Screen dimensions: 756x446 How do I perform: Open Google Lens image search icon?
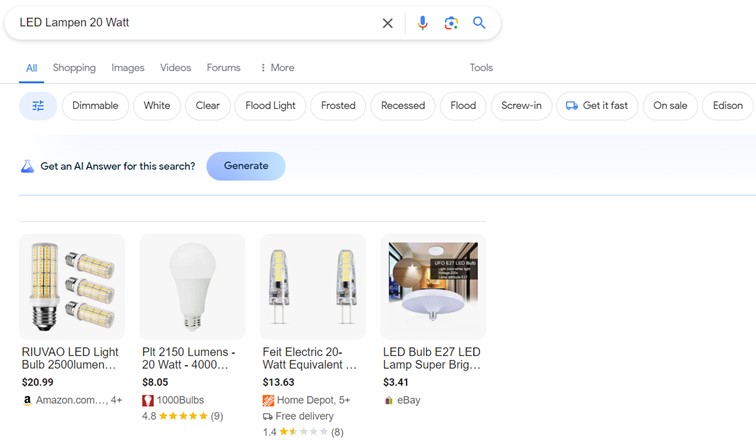[x=451, y=23]
